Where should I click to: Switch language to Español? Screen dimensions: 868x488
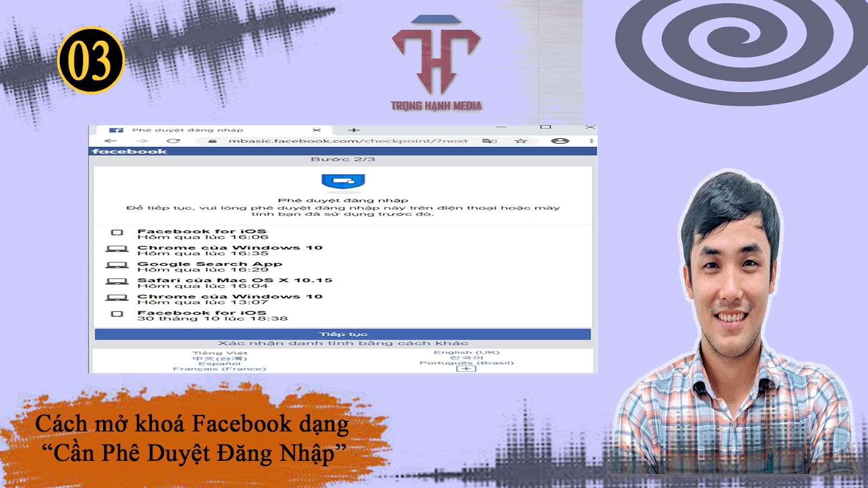(x=220, y=364)
